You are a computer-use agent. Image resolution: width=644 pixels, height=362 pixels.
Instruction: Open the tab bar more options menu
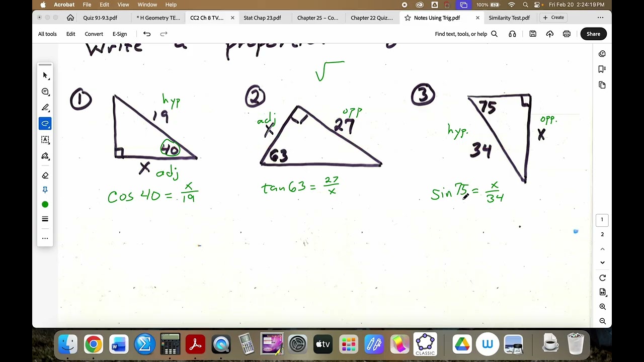[x=600, y=18]
